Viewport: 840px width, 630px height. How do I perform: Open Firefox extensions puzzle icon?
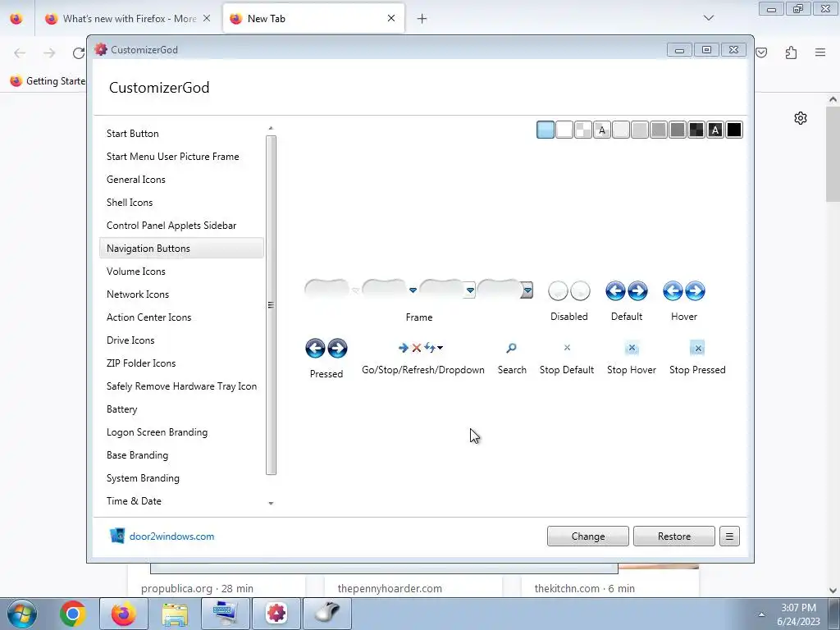pos(792,52)
